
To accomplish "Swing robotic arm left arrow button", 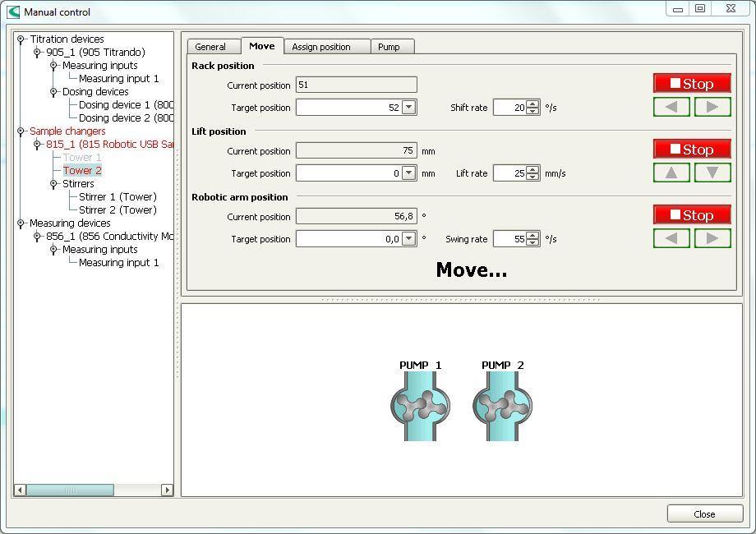I will point(671,238).
